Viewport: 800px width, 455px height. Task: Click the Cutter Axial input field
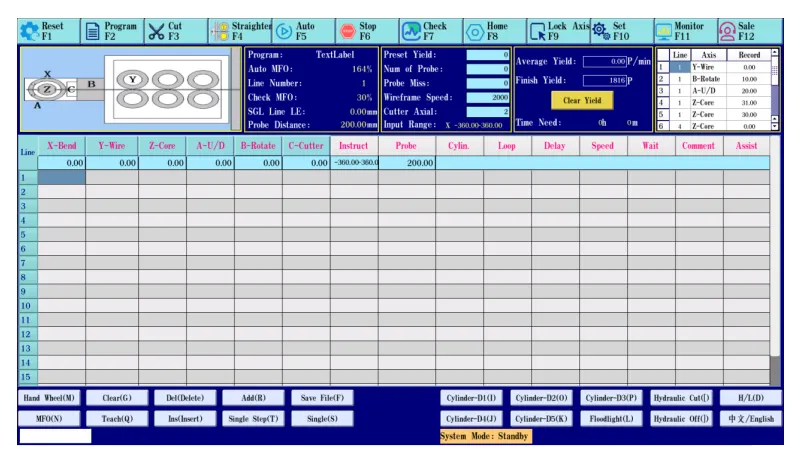pyautogui.click(x=488, y=112)
